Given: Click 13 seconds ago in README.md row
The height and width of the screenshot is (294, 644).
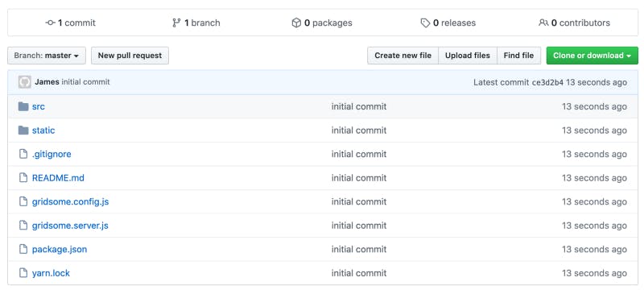Looking at the screenshot, I should (x=594, y=179).
